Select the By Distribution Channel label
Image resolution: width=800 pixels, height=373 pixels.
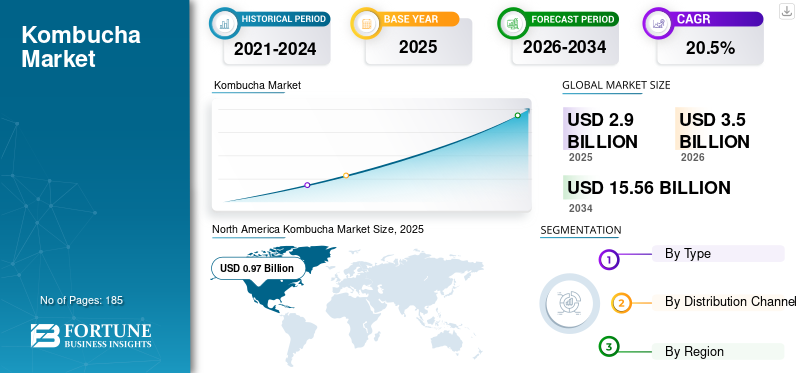730,302
